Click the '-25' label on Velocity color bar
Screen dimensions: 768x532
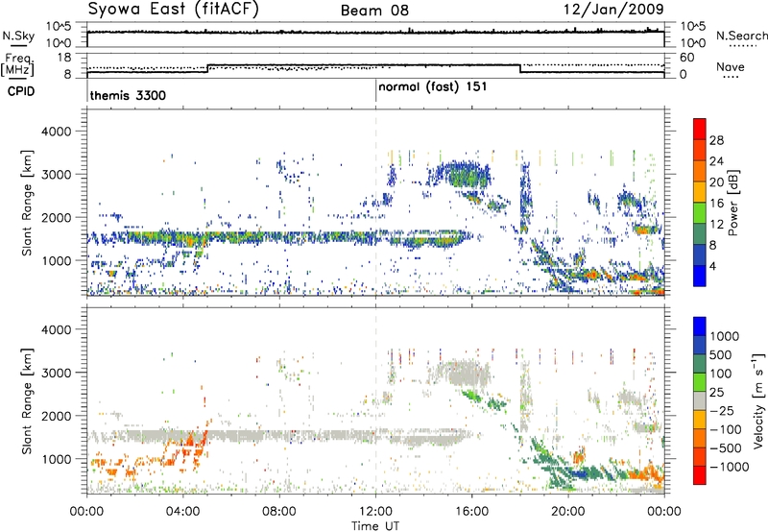click(723, 410)
